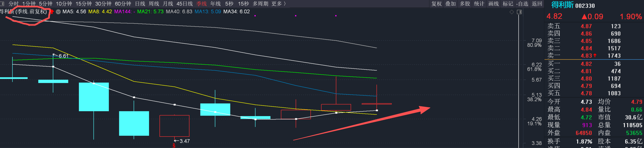Click the 最低 value 4.72
This screenshot has width=644, height=148.
tap(586, 117)
